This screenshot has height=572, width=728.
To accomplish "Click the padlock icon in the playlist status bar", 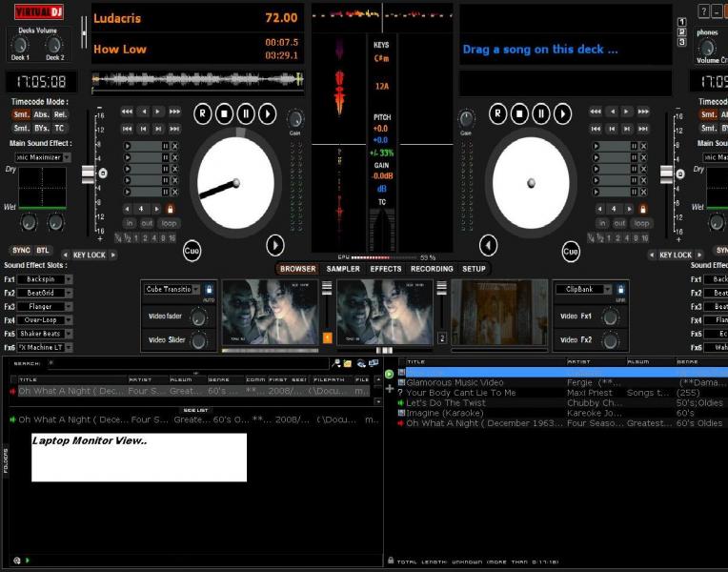I will pyautogui.click(x=391, y=561).
